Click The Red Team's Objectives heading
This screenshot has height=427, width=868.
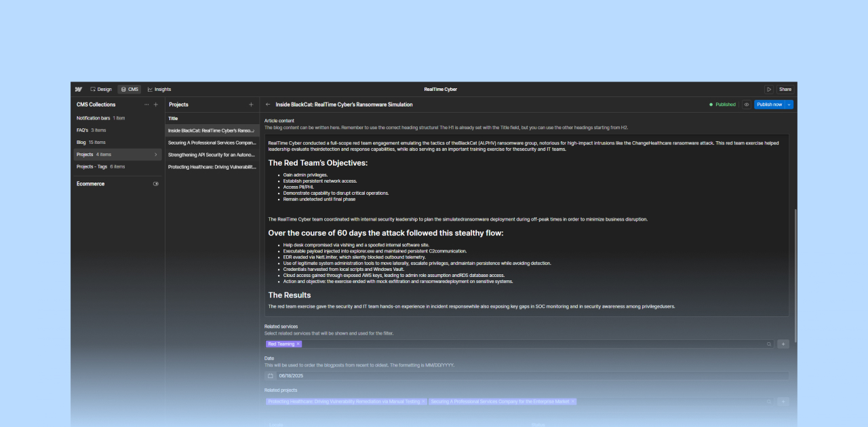tap(318, 163)
